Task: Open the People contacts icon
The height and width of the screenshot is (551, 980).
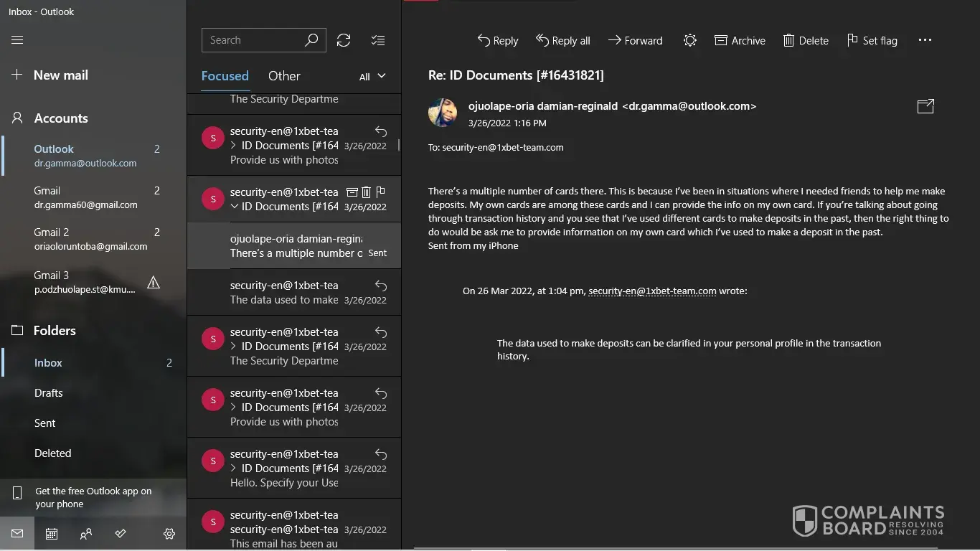Action: click(86, 534)
